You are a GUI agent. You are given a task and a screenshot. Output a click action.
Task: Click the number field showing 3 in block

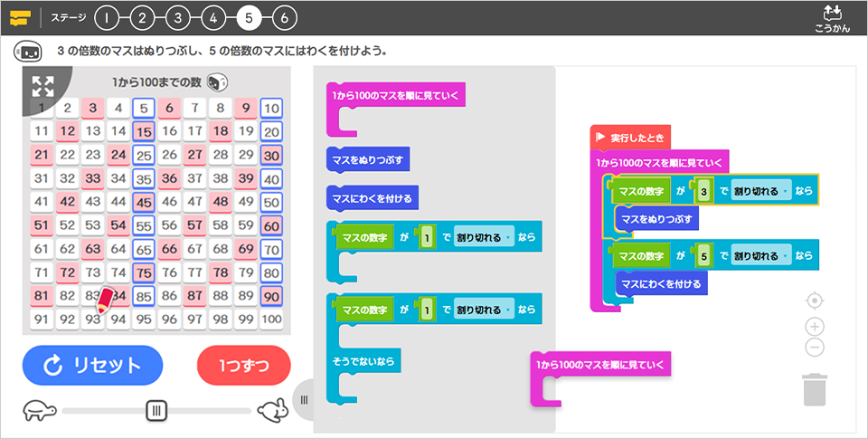point(702,191)
